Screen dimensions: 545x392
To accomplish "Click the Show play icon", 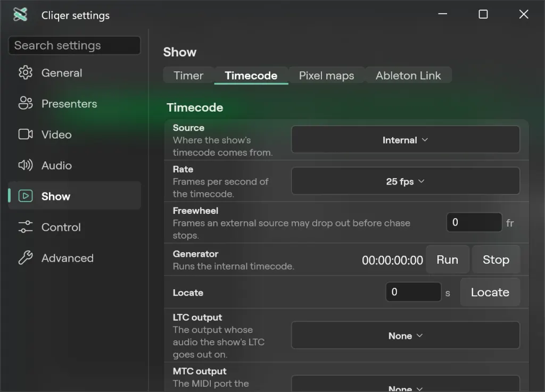I will click(x=26, y=196).
